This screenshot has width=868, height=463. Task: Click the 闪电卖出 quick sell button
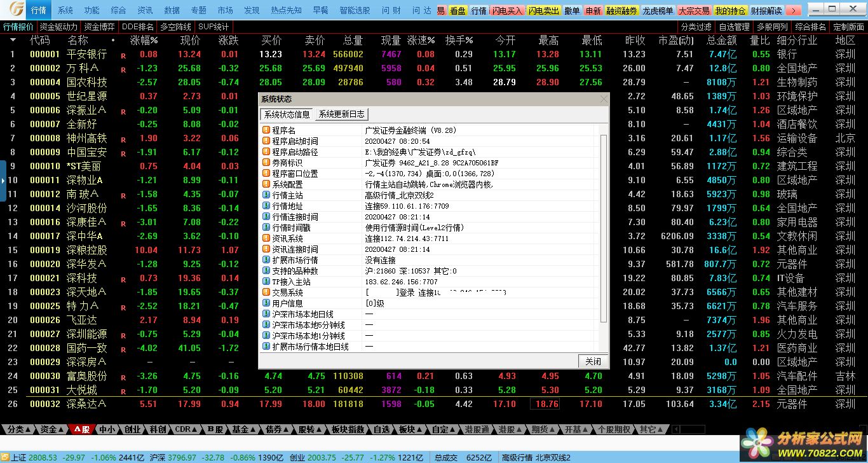tap(544, 11)
